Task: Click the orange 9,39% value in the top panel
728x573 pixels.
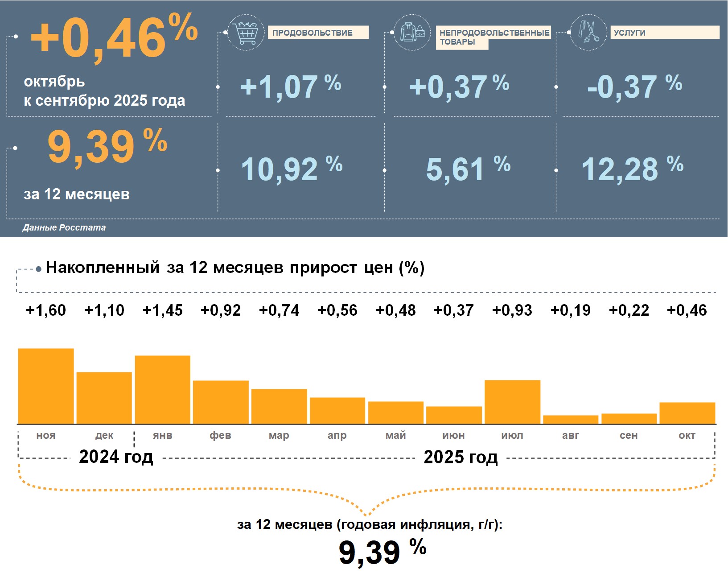Action: click(x=107, y=146)
